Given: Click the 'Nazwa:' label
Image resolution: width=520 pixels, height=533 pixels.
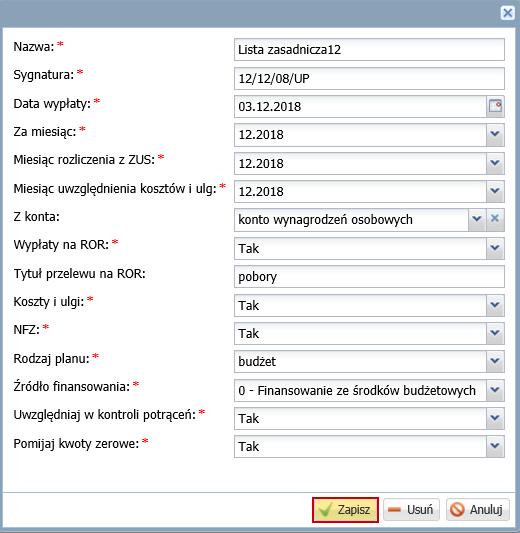Looking at the screenshot, I should [x=34, y=47].
